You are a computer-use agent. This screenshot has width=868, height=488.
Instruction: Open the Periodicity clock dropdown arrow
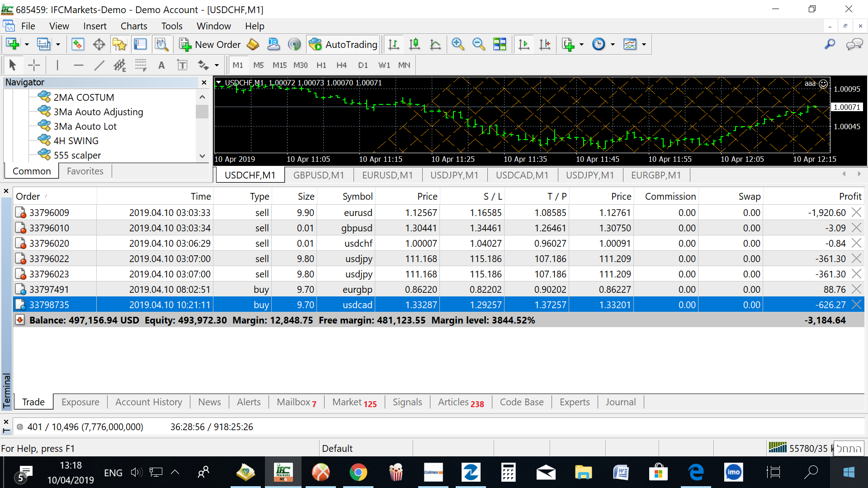coord(613,44)
